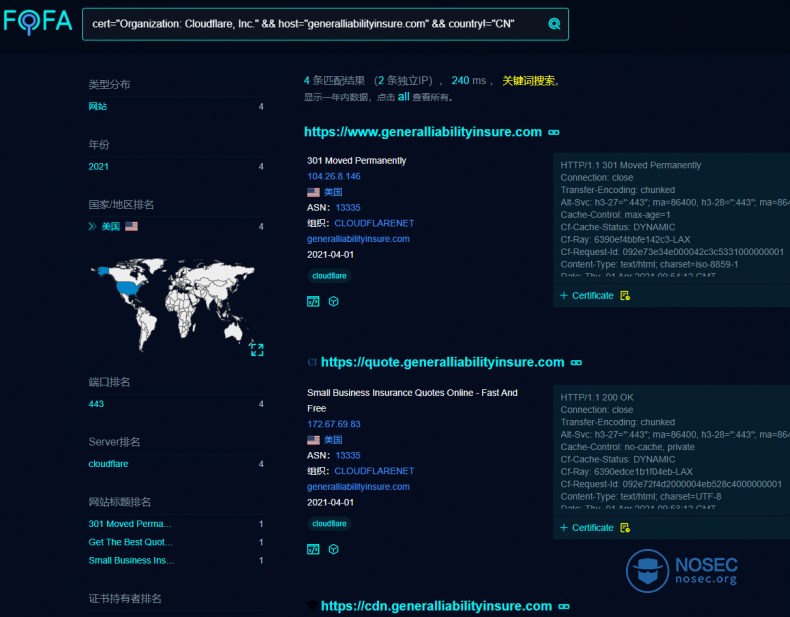The height and width of the screenshot is (617, 790).
Task: Filter by 网站 type
Action: pyautogui.click(x=98, y=106)
